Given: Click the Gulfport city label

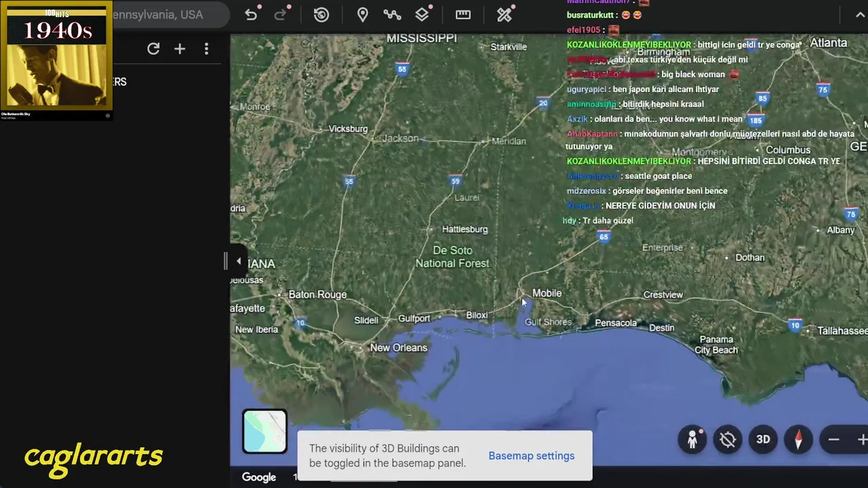Looking at the screenshot, I should click(x=414, y=318).
